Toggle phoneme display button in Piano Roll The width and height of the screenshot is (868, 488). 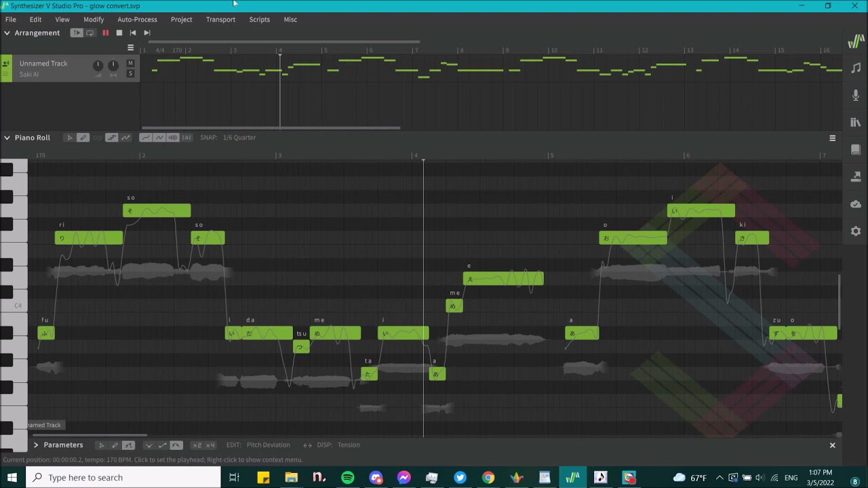pyautogui.click(x=186, y=138)
